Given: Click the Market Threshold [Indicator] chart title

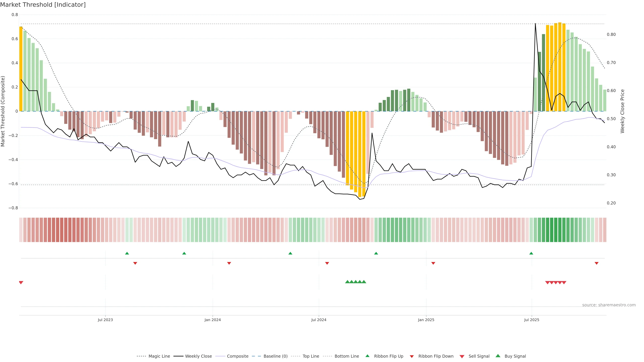Looking at the screenshot, I should pyautogui.click(x=43, y=5).
